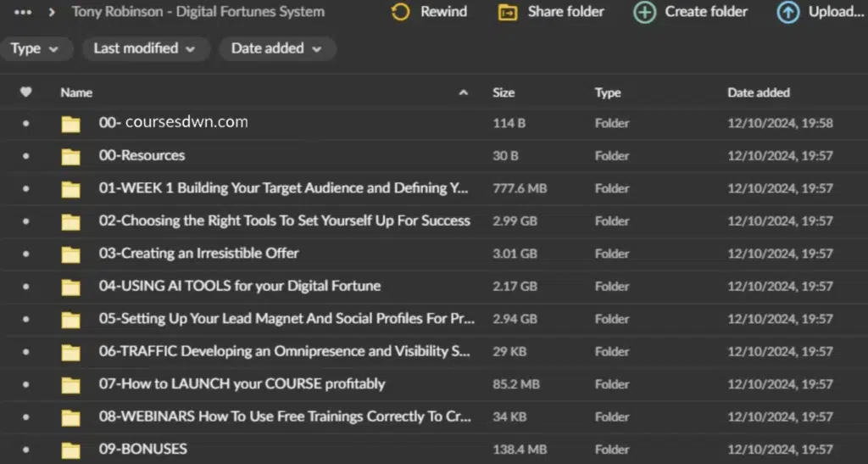Click the Rewind circular arrow icon
Image resolution: width=868 pixels, height=464 pixels.
[x=400, y=12]
